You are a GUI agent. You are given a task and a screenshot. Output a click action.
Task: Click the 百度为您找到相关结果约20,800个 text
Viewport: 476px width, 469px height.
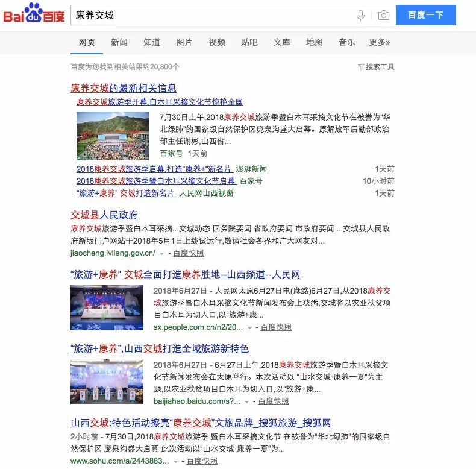tap(125, 67)
